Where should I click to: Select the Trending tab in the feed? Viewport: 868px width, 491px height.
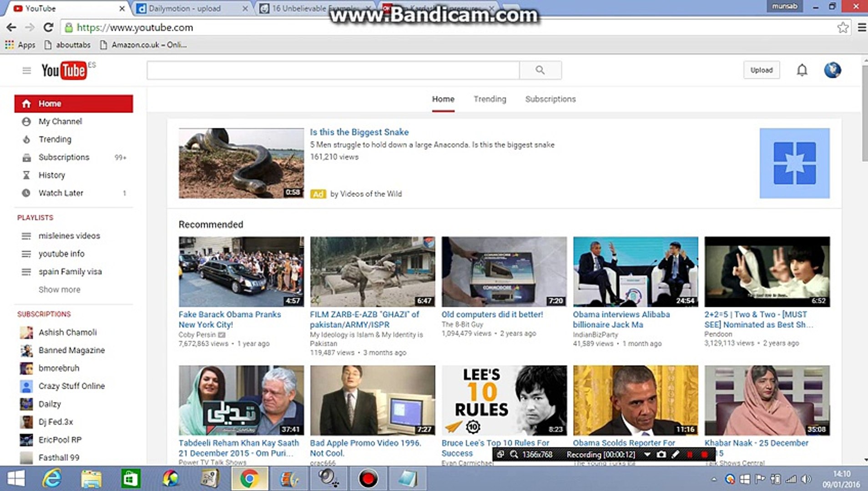click(x=490, y=99)
